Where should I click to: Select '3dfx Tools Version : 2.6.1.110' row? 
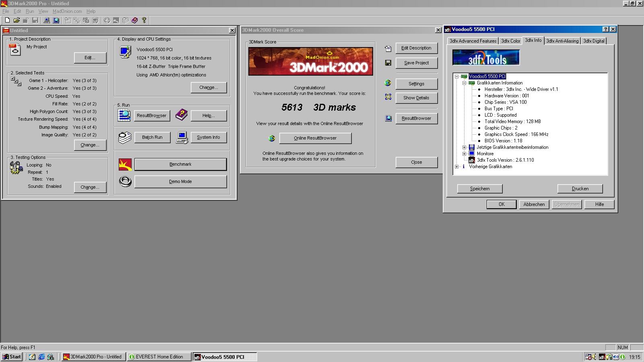[x=505, y=160]
